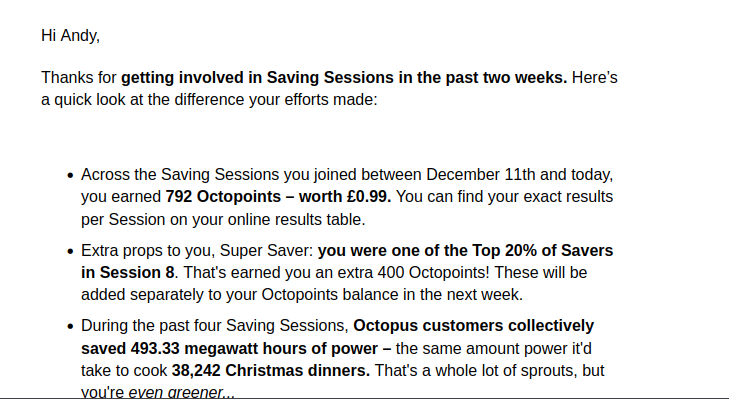Select the third bullet point marker
Screen dimensions: 729x399
pyautogui.click(x=70, y=326)
